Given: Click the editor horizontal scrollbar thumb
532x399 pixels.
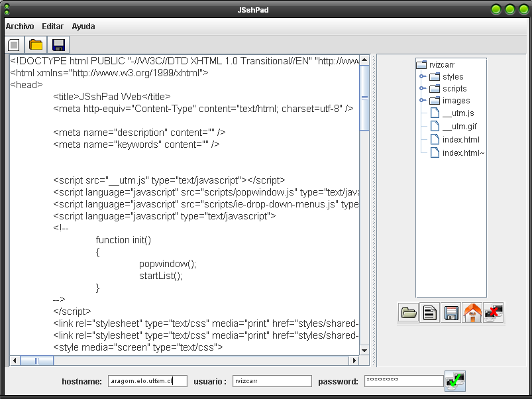Looking at the screenshot, I should [36, 361].
